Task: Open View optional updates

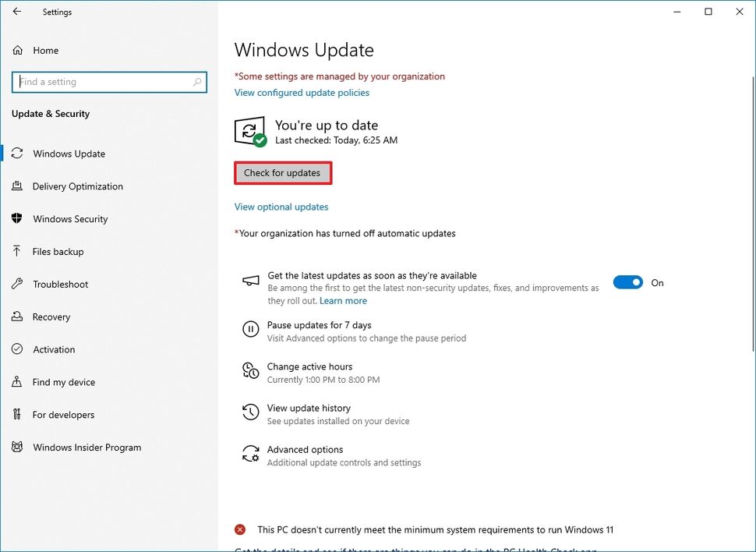Action: [x=281, y=207]
